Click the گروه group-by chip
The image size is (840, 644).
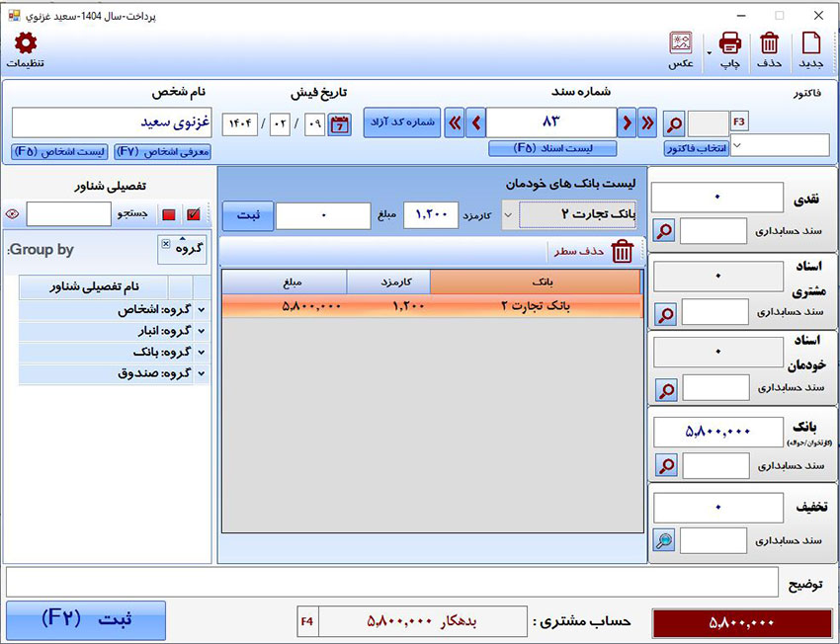182,250
